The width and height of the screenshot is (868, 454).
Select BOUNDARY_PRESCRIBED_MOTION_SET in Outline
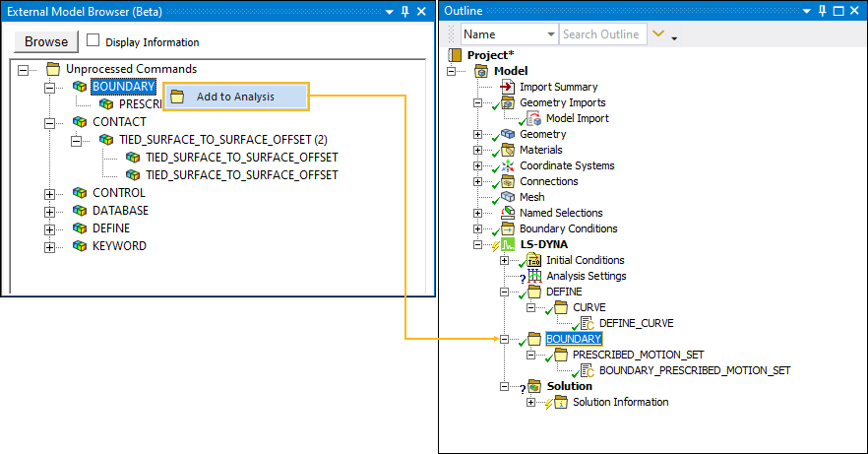coord(695,370)
